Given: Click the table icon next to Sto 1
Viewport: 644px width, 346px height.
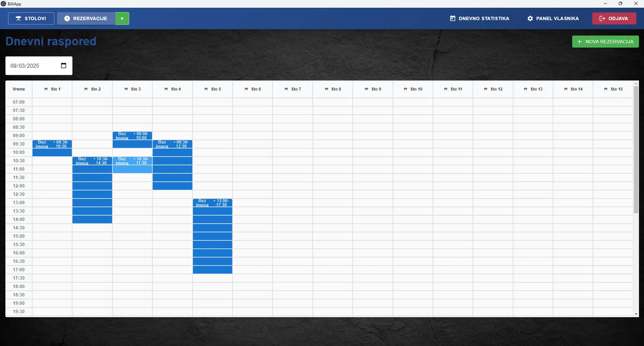Looking at the screenshot, I should point(46,89).
